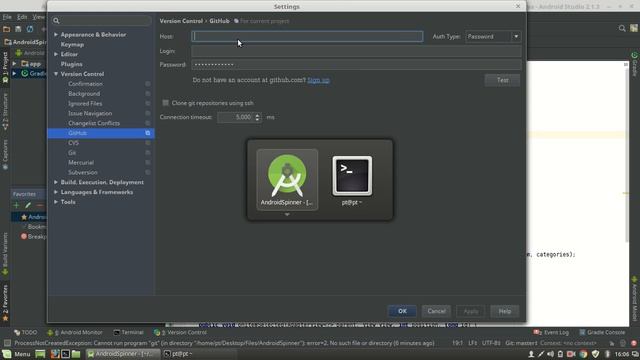Open the File menu
This screenshot has height=360, width=640.
(7, 17)
